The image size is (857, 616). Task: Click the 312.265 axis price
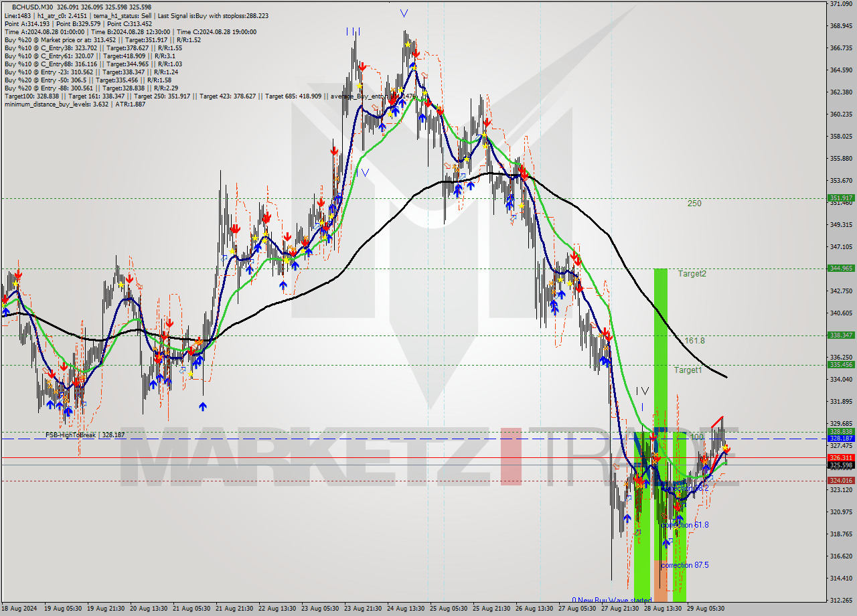[841, 600]
